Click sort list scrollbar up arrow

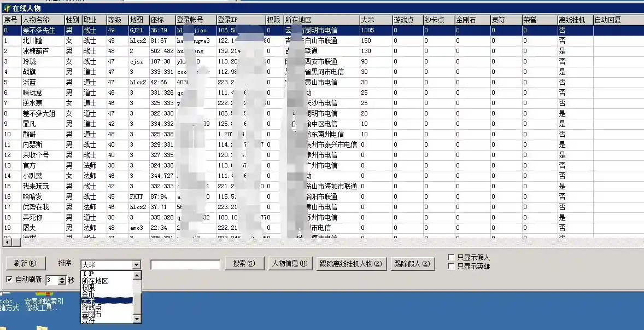pyautogui.click(x=137, y=275)
